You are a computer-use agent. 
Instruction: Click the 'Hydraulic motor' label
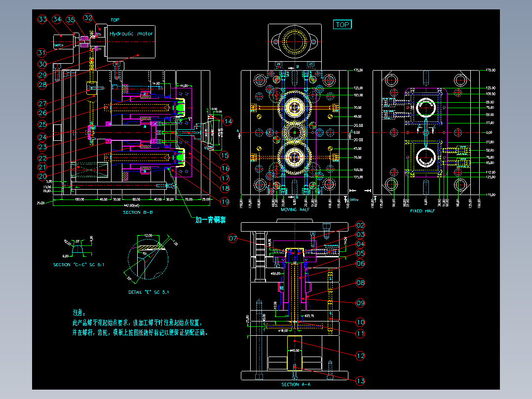(131, 34)
